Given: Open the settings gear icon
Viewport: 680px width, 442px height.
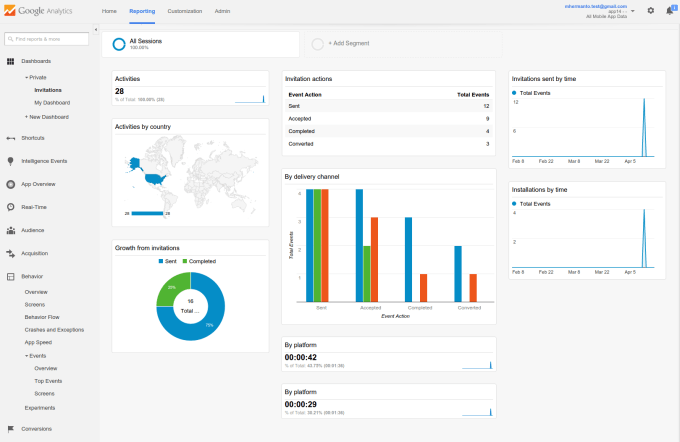Looking at the screenshot, I should (x=651, y=11).
